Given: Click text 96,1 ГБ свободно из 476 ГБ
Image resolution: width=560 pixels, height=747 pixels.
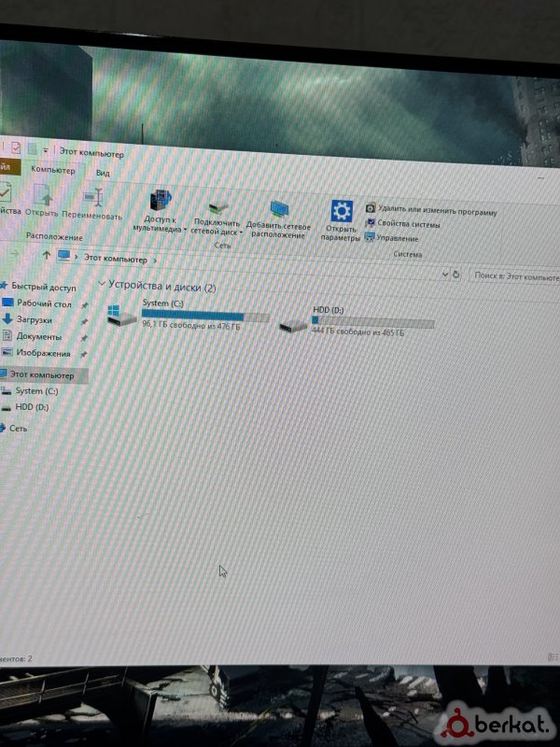Looking at the screenshot, I should 191,326.
